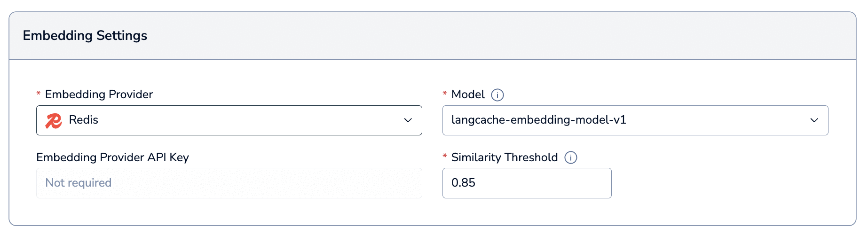Click the red asterisk before Similarity Threshold
The width and height of the screenshot is (868, 236).
445,157
